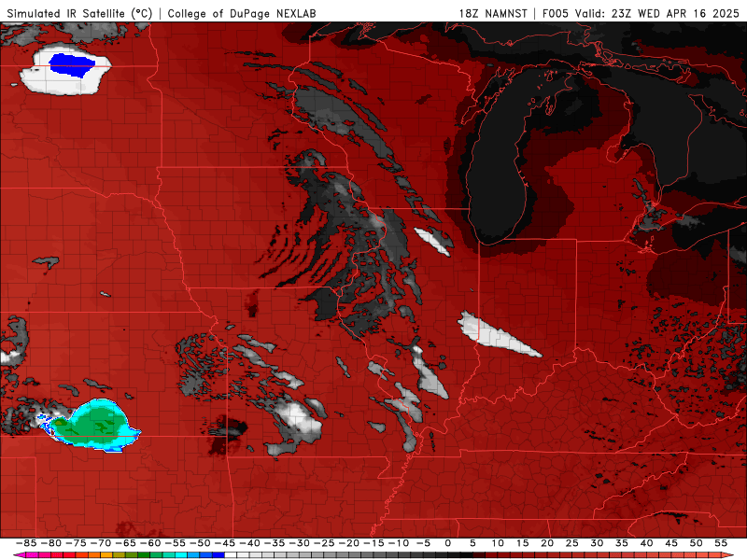Image resolution: width=747 pixels, height=560 pixels.
Task: Click the "-85" temperature scale label
Action: point(26,543)
